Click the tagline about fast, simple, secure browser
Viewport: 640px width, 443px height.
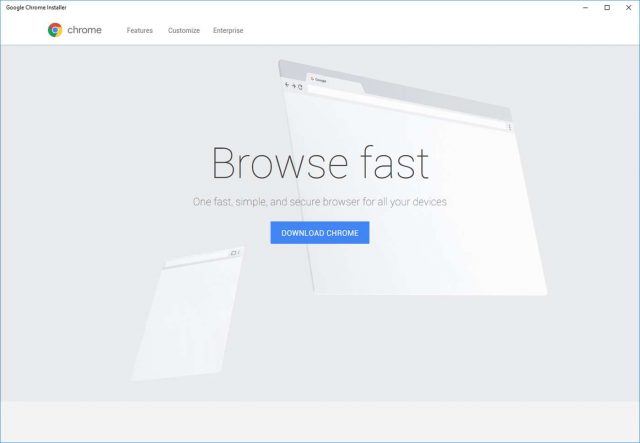320,202
